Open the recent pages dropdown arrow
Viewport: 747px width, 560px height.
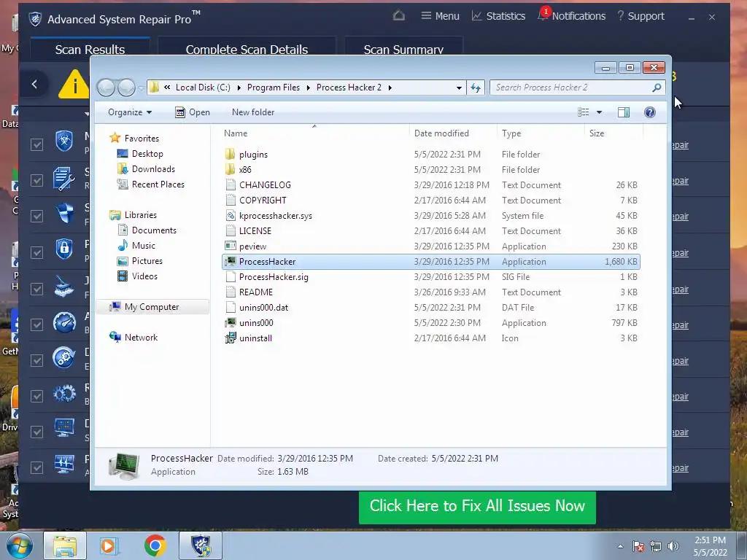(141, 88)
